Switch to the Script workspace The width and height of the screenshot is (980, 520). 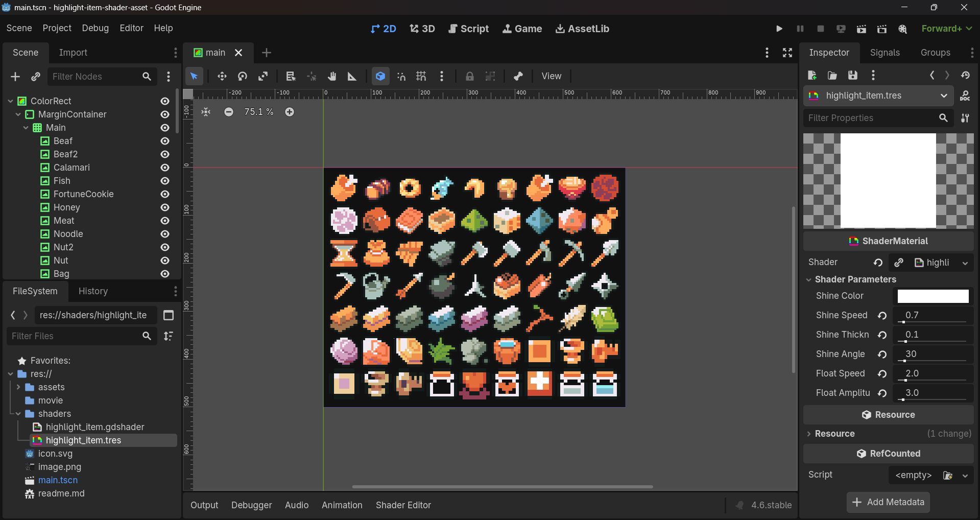468,29
